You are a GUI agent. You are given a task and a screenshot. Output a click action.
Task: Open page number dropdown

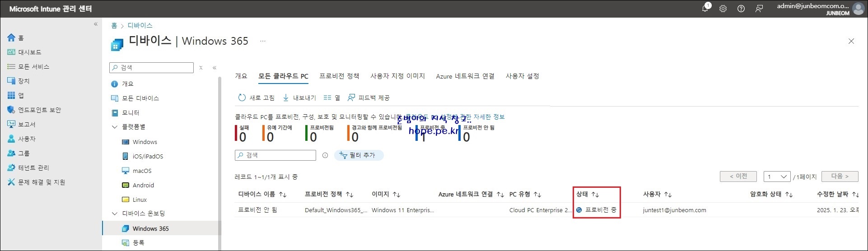pos(777,177)
